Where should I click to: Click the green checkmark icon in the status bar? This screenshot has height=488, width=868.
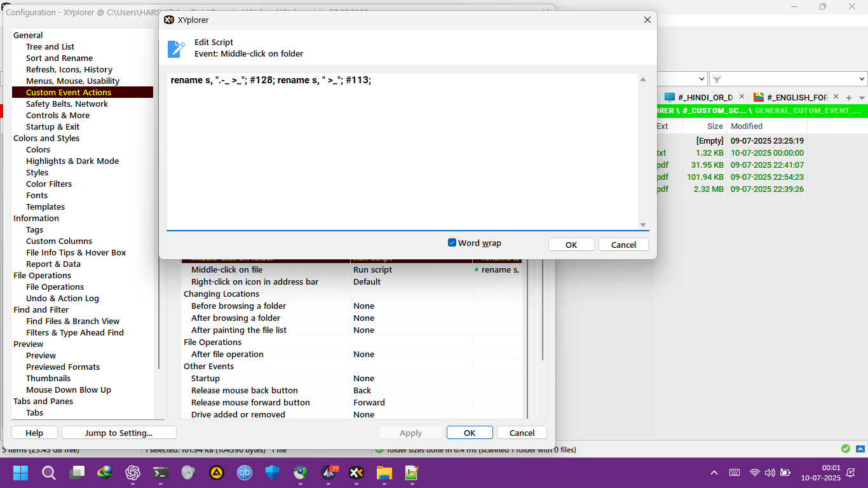(845, 449)
